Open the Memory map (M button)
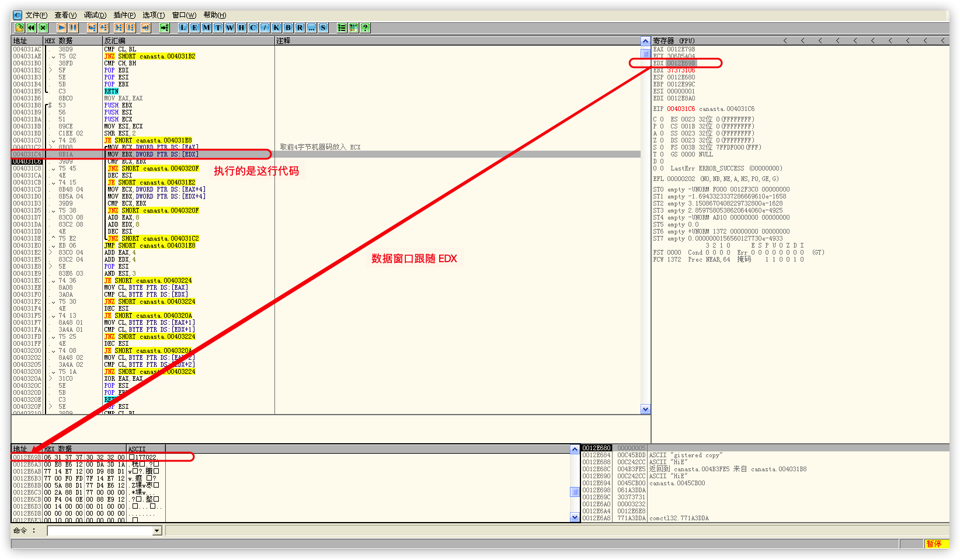This screenshot has width=960, height=560. point(207,27)
